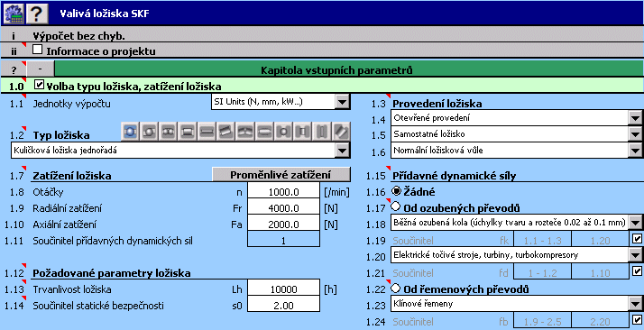The width and height of the screenshot is (644, 330).
Task: Click the calculator app icon in header
Action: click(x=14, y=14)
